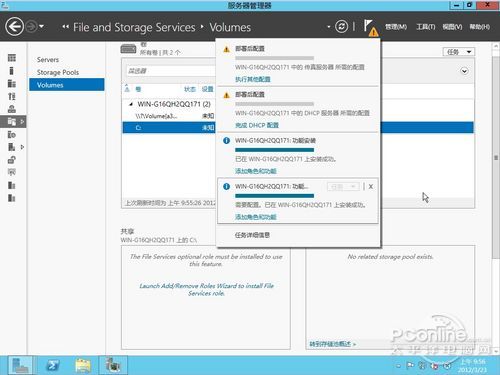Select Volumes in the navigation pane
The width and height of the screenshot is (500, 375).
pyautogui.click(x=67, y=85)
